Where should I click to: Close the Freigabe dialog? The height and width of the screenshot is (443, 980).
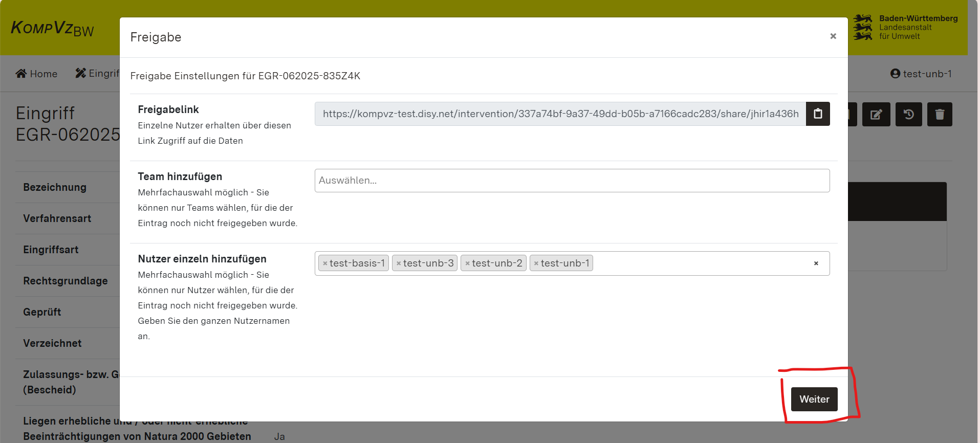click(833, 36)
